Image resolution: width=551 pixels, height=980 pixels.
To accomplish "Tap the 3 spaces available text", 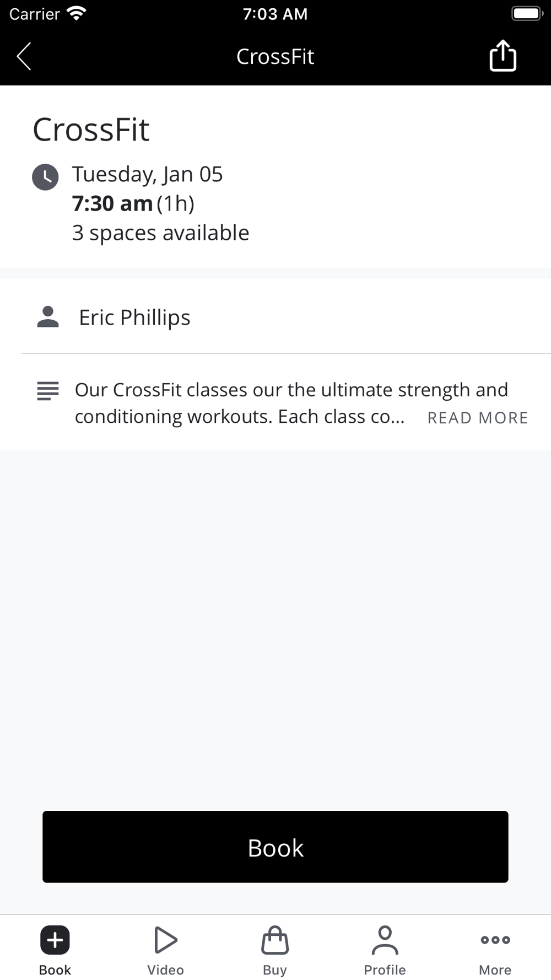I will coord(160,233).
